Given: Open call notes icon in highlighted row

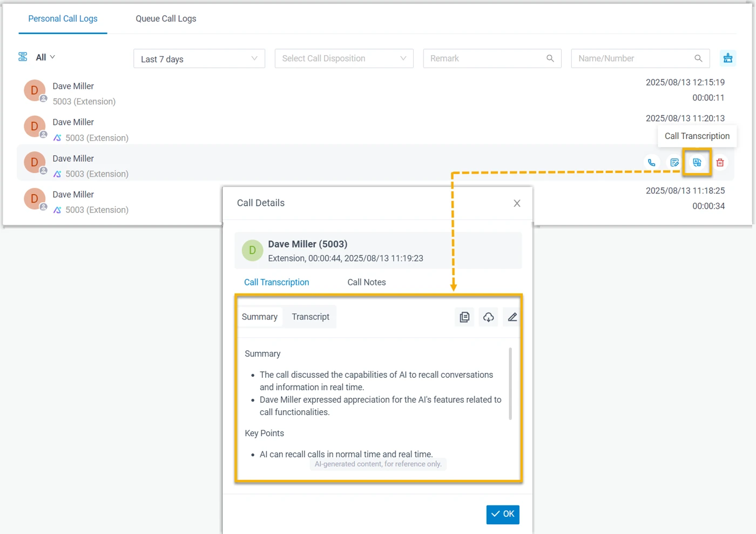Looking at the screenshot, I should (x=674, y=162).
